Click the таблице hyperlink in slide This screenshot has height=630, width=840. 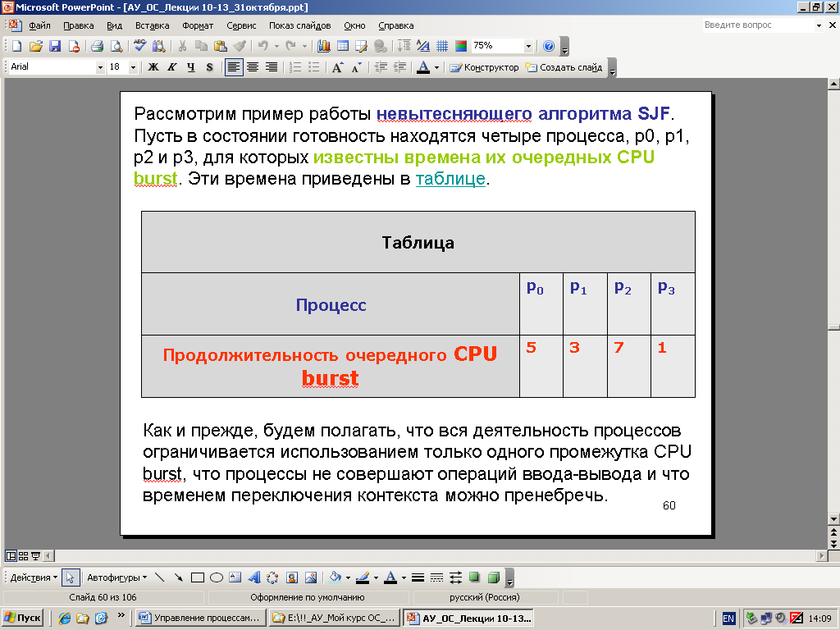point(450,178)
